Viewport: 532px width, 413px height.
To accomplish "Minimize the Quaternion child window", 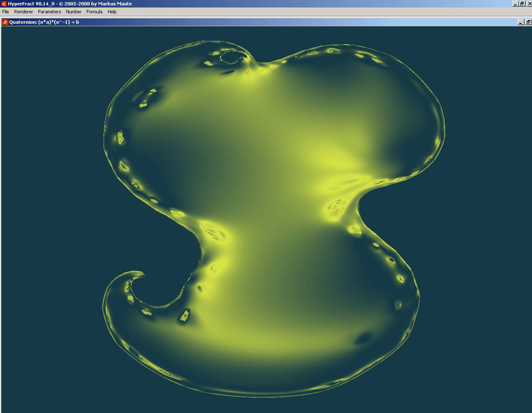I will tap(521, 22).
